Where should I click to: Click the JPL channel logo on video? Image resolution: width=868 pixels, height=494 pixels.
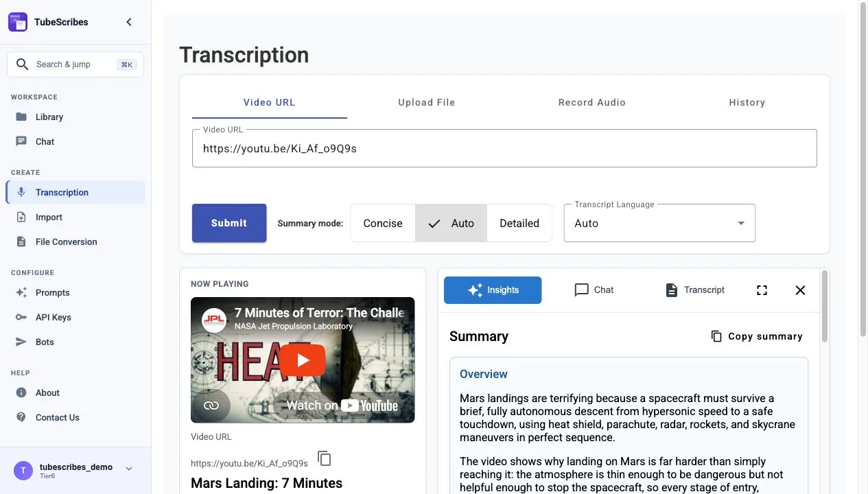pyautogui.click(x=214, y=320)
